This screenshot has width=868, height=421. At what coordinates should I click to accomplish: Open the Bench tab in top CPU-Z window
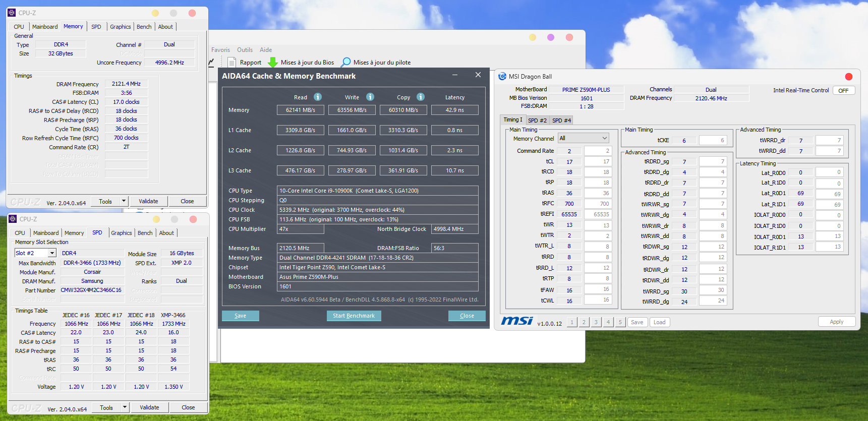[x=144, y=27]
